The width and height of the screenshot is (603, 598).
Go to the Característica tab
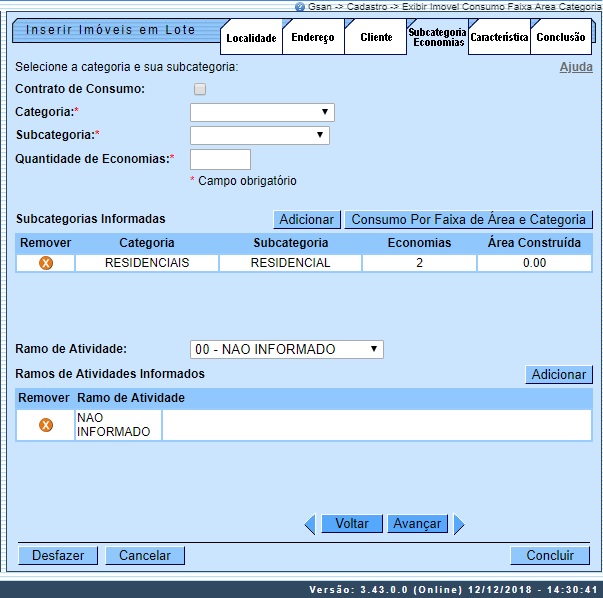tap(499, 37)
